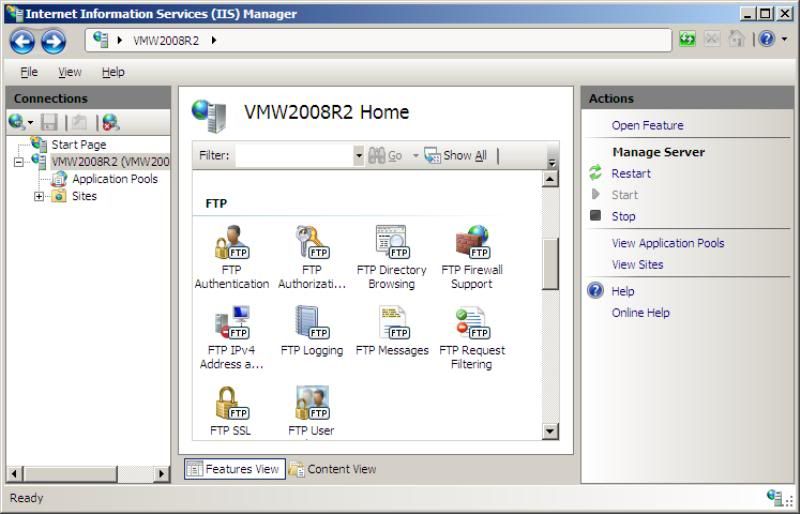Click the feature list vertical scrollbar thumb
This screenshot has width=800, height=514.
(x=550, y=263)
